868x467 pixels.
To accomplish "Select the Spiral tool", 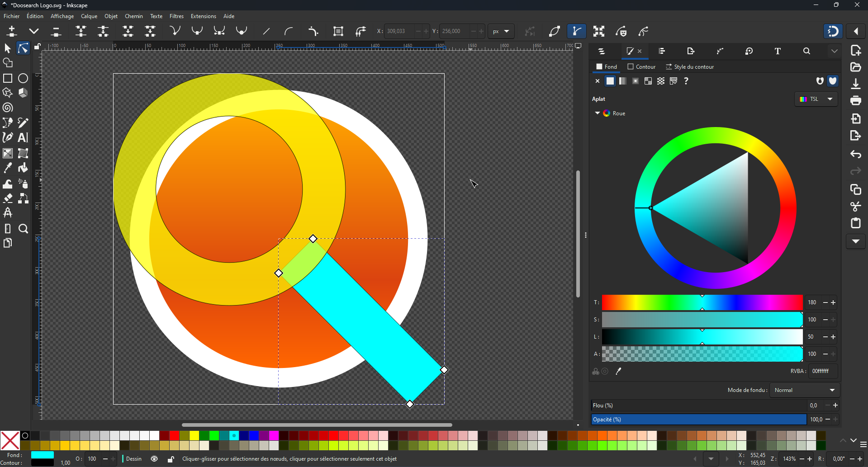I will 8,108.
